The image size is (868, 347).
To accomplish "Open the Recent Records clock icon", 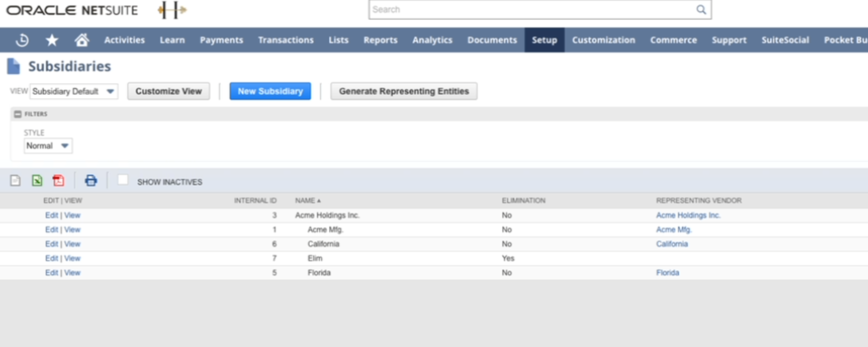I will (22, 40).
